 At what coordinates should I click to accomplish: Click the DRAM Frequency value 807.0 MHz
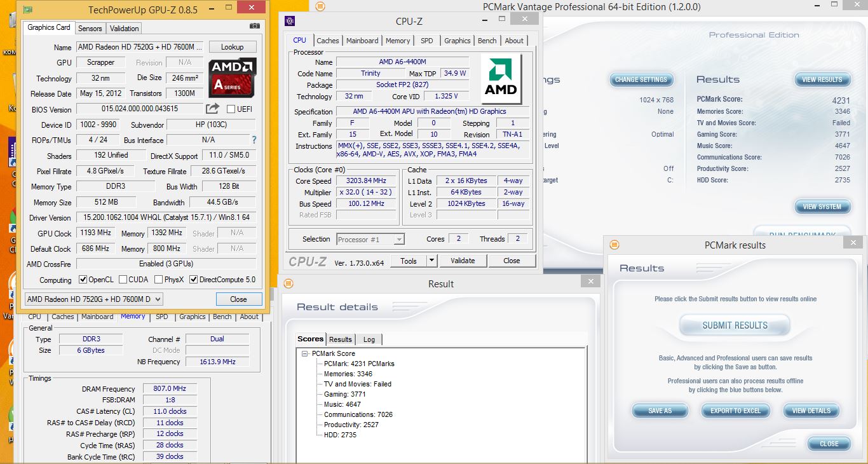click(169, 388)
